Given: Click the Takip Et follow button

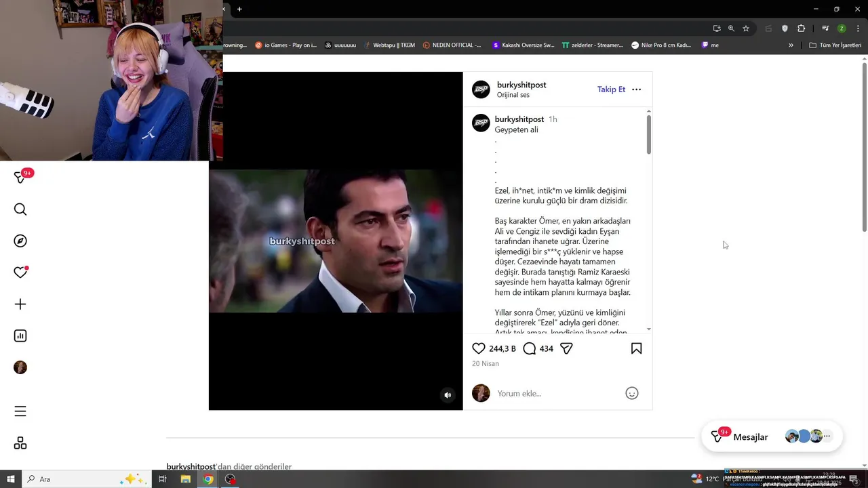Looking at the screenshot, I should [611, 89].
